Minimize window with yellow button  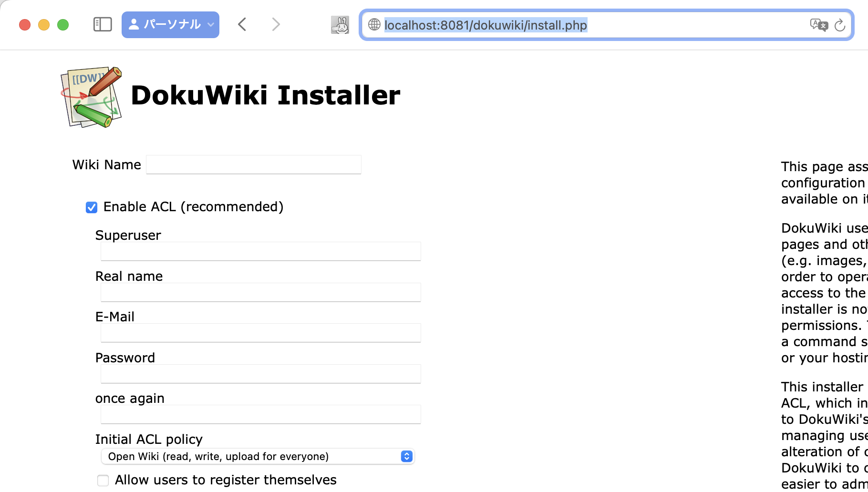tap(44, 25)
